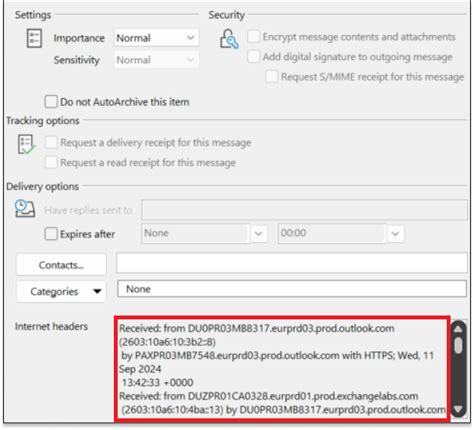The width and height of the screenshot is (474, 430).
Task: Toggle Add digital signature to outgoing message
Action: click(253, 56)
